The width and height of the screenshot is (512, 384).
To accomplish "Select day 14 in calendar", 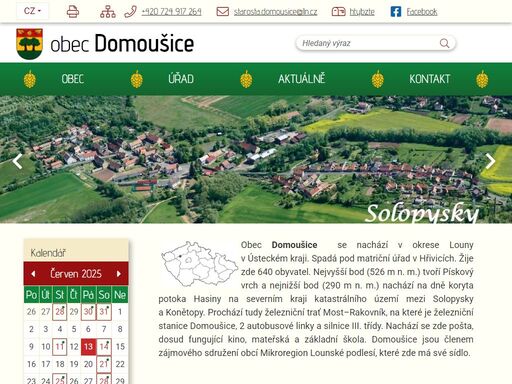I will point(104,346).
